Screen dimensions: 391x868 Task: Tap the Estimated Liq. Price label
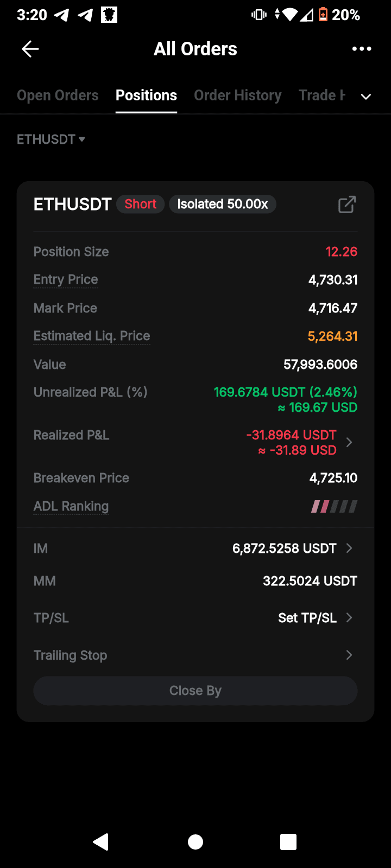[92, 336]
